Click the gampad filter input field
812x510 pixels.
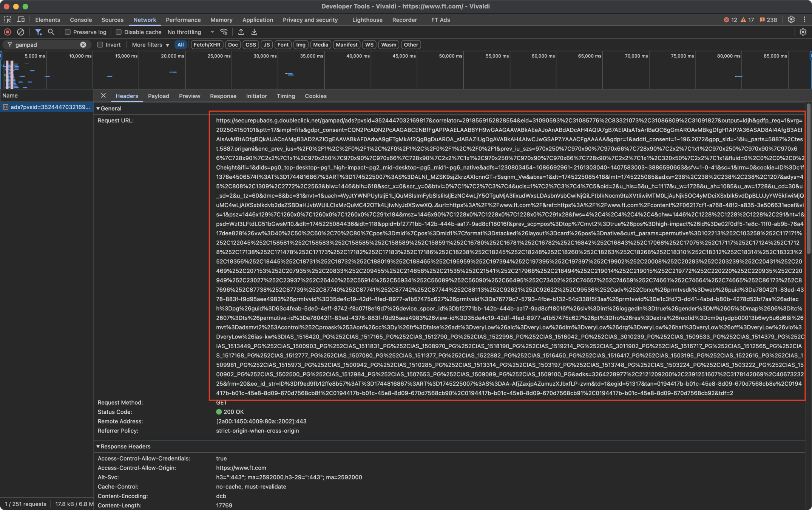46,45
